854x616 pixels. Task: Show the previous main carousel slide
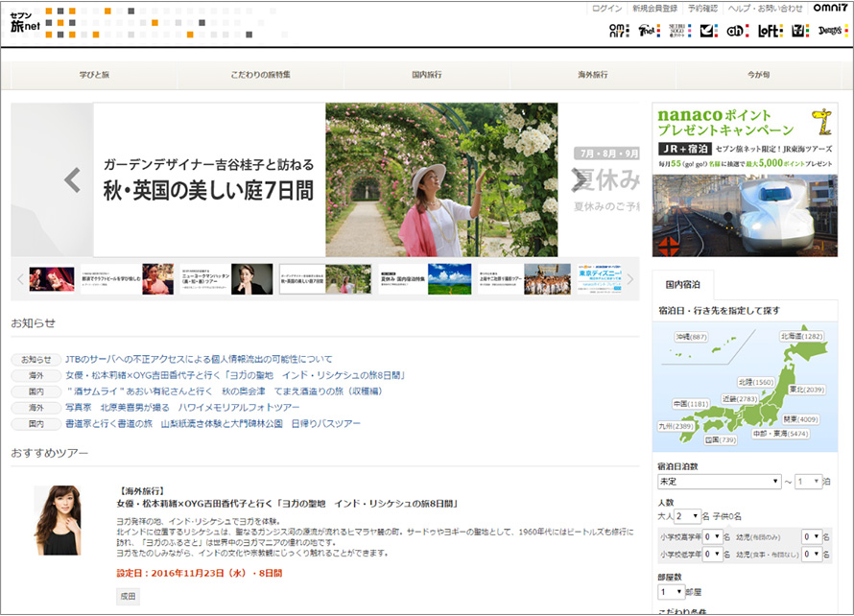coord(72,179)
